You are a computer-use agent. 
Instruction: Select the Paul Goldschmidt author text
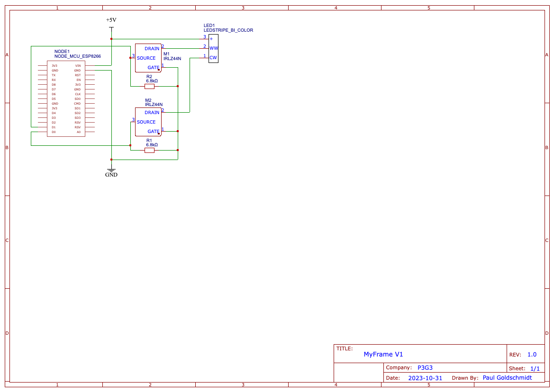click(x=507, y=378)
